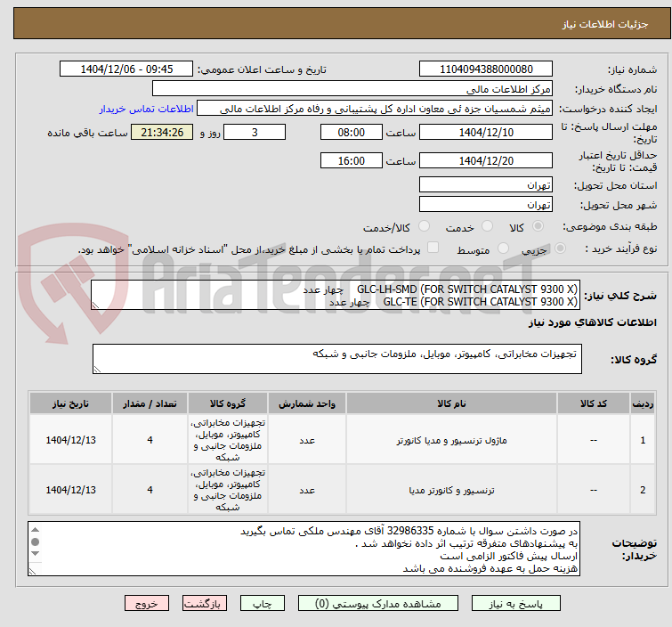The width and height of the screenshot is (672, 627).
Task: Click the 08:00 time field
Action: tap(351, 132)
